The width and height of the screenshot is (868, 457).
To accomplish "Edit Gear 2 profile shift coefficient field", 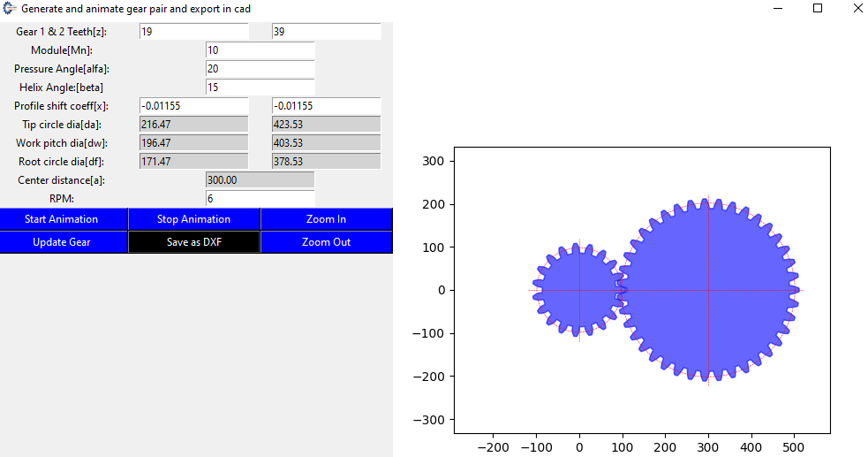I will point(326,106).
